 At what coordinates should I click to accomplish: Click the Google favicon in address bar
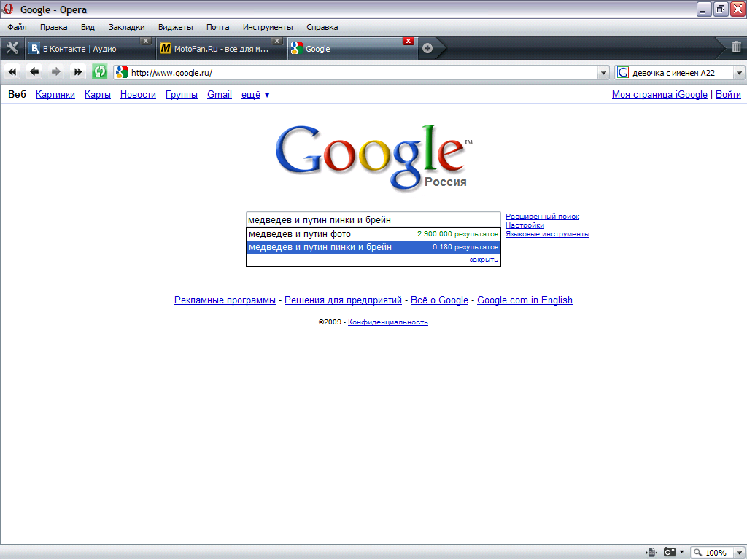[x=122, y=72]
